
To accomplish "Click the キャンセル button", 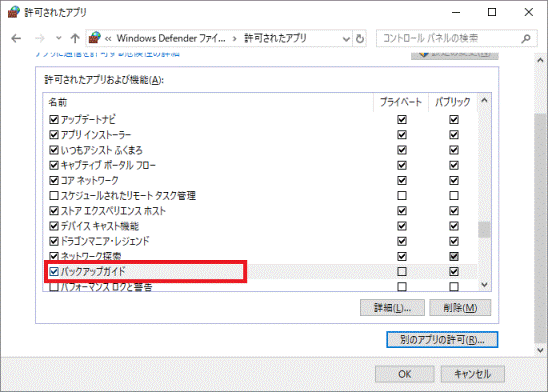I will [473, 374].
